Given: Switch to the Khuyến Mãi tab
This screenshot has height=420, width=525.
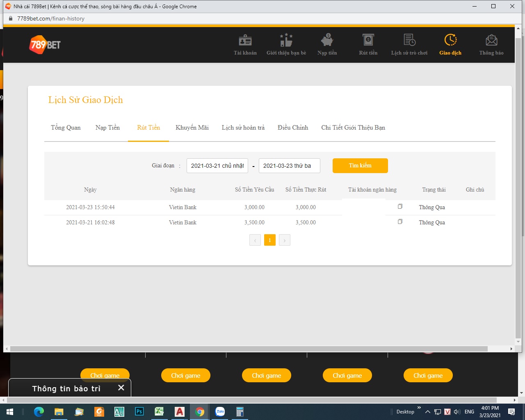Looking at the screenshot, I should tap(192, 128).
